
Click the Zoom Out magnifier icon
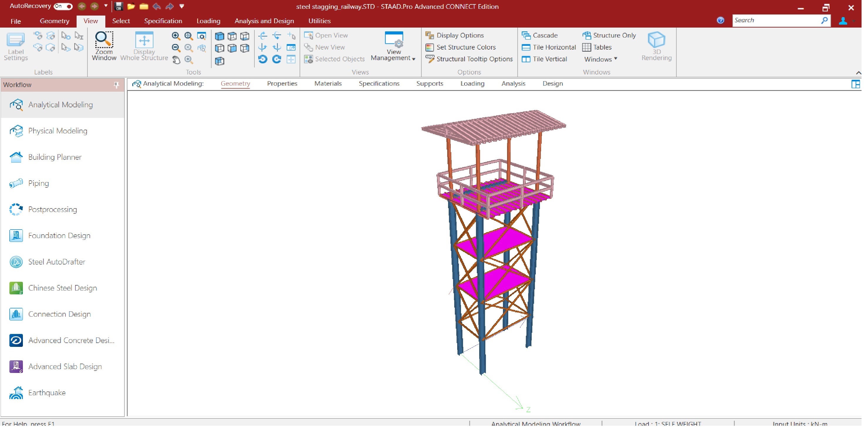click(x=176, y=48)
